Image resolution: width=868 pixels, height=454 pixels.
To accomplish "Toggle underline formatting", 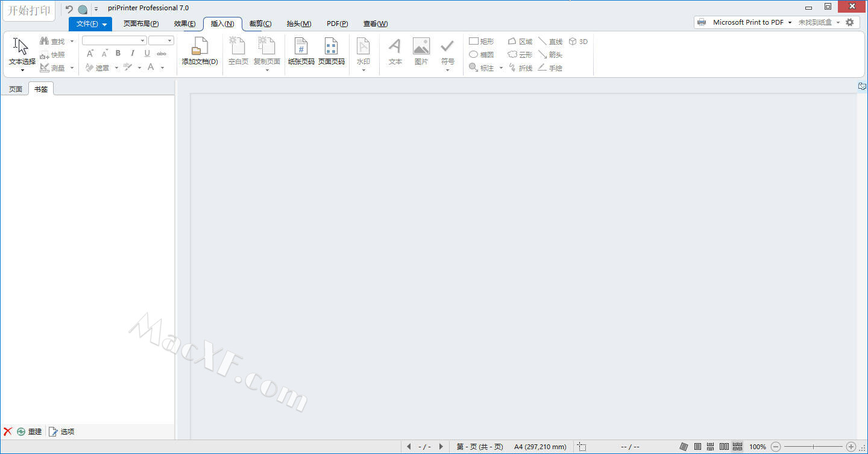I will click(147, 54).
